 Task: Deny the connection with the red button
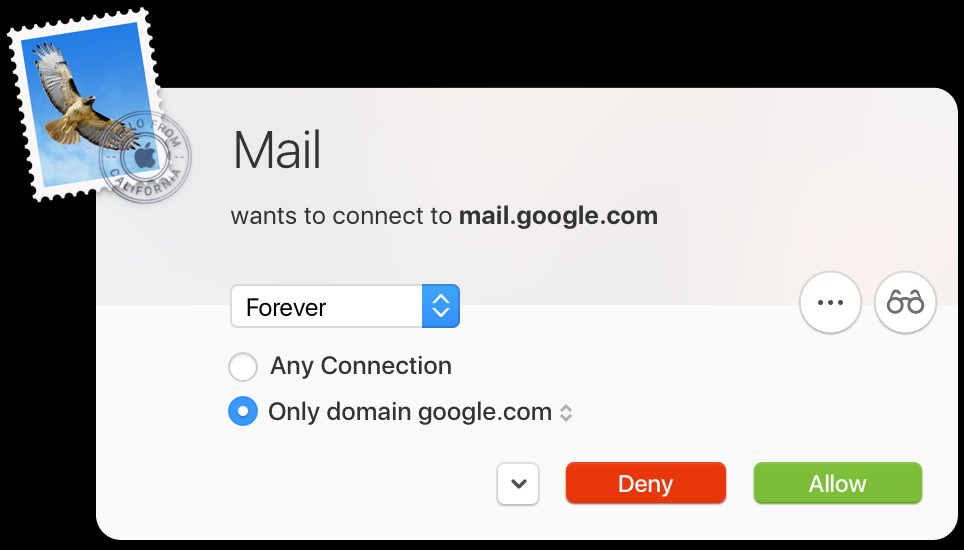tap(646, 483)
